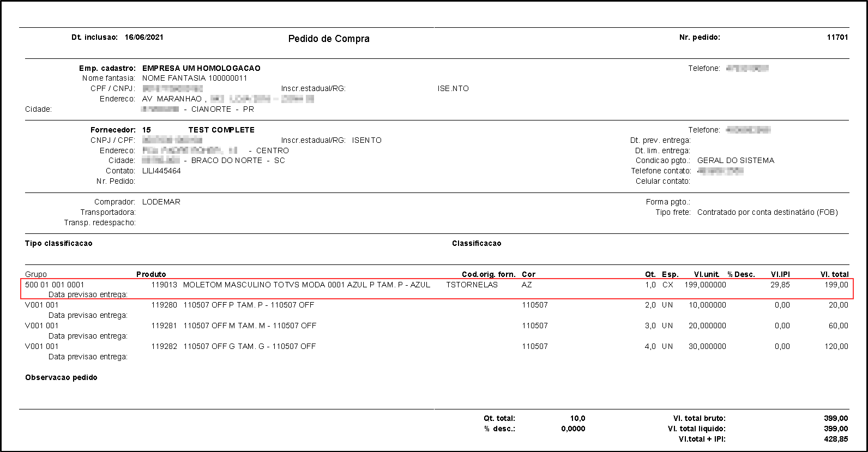Click the "Pedido de Compra" report title
This screenshot has width=868, height=452.
coord(329,39)
